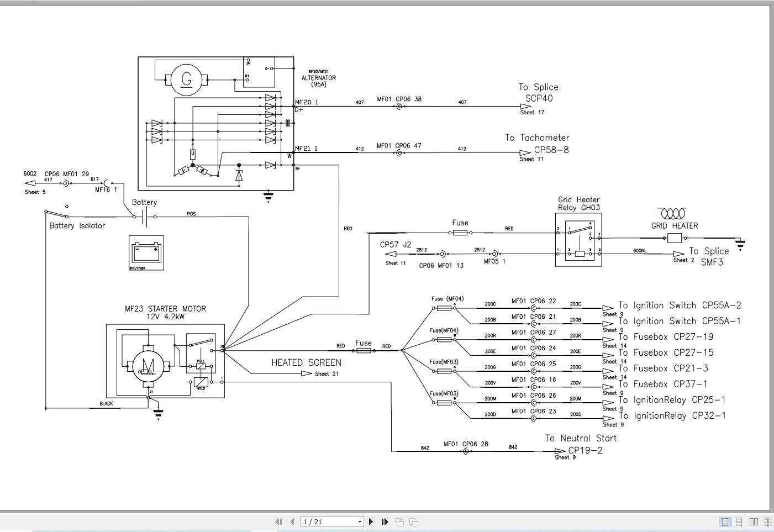Click the To Ignition Switch CP55A-2 text

click(x=680, y=305)
